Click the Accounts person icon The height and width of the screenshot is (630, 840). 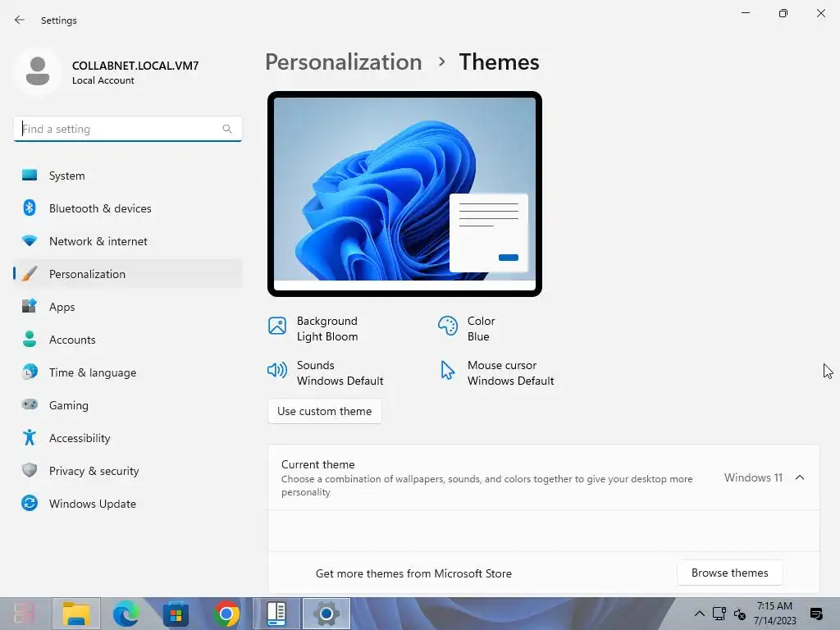30,339
